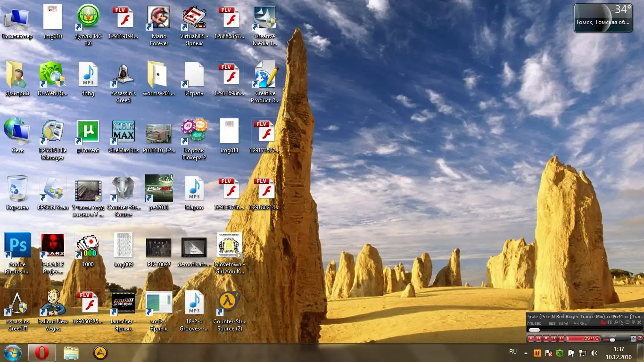
Task: Launch the µTorrent desktop icon
Action: (88, 132)
